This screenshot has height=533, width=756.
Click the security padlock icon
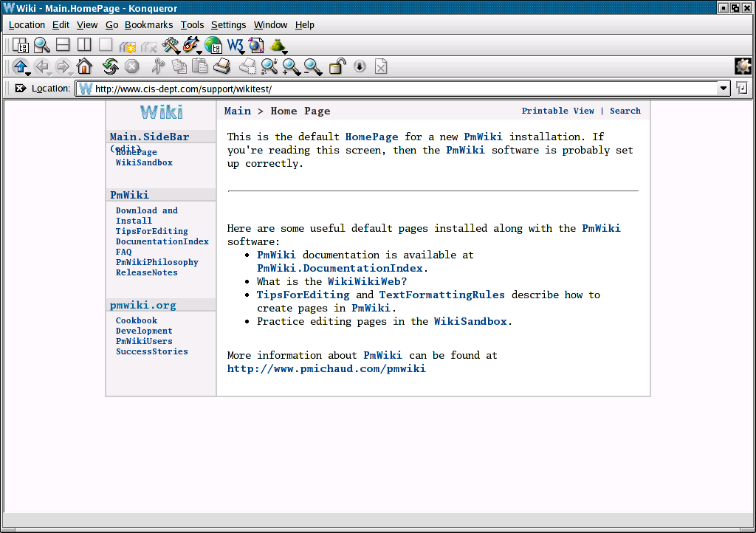[337, 66]
